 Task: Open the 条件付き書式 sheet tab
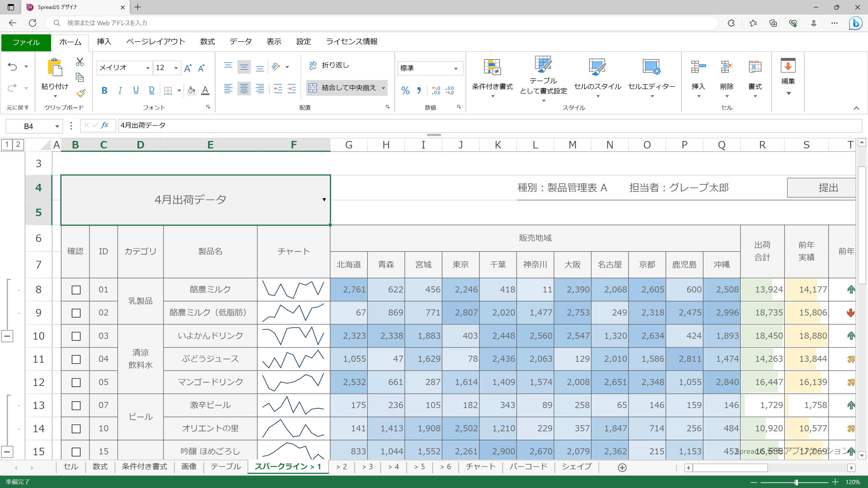(x=144, y=467)
